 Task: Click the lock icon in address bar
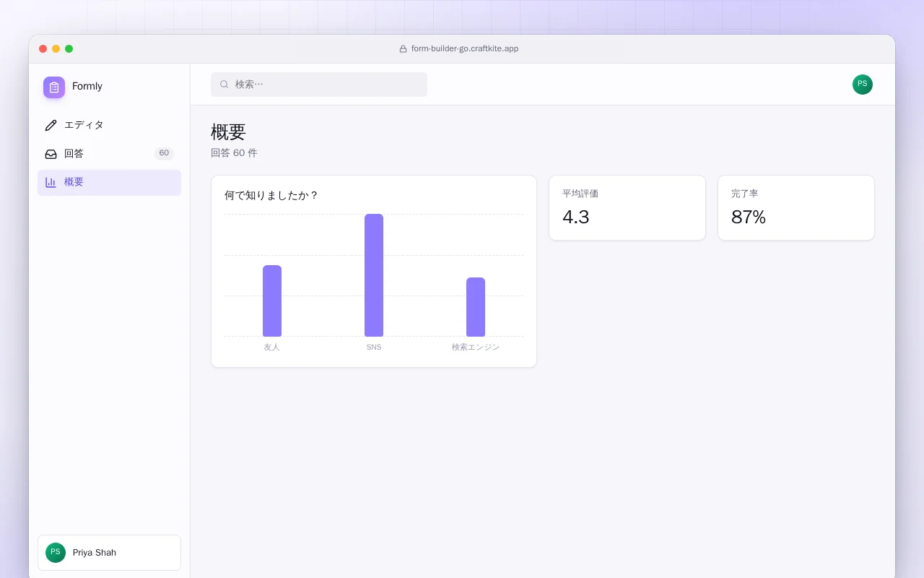coord(403,49)
